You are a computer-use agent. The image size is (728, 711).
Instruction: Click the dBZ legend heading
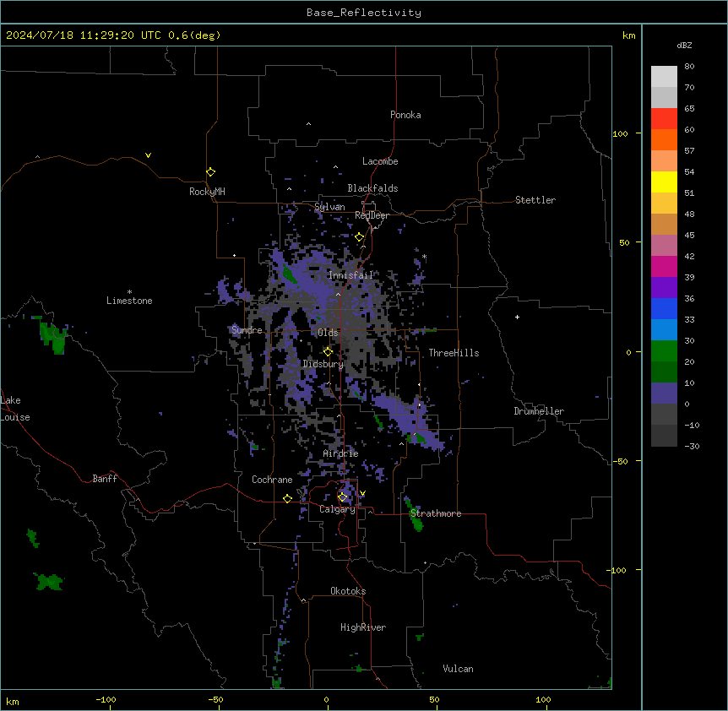coord(684,46)
